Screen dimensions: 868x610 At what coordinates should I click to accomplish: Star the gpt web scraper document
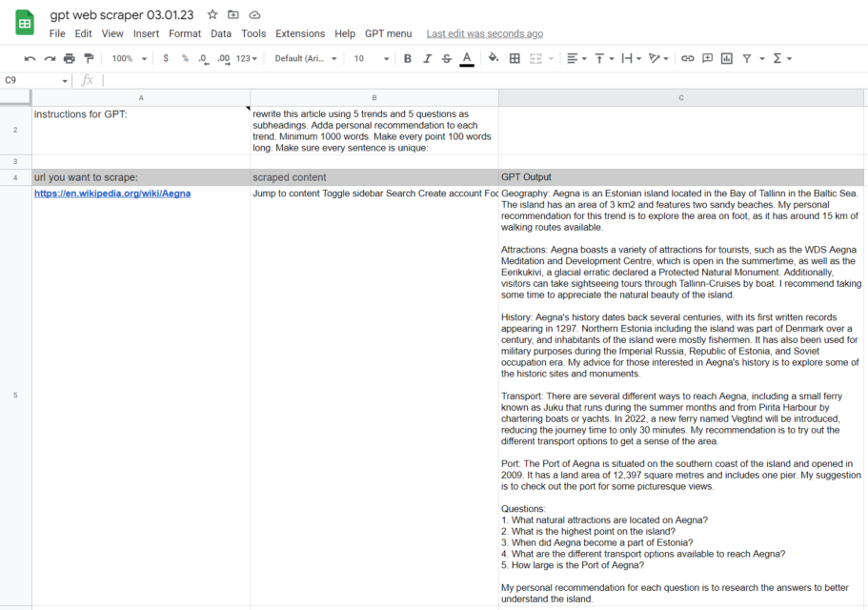(212, 14)
